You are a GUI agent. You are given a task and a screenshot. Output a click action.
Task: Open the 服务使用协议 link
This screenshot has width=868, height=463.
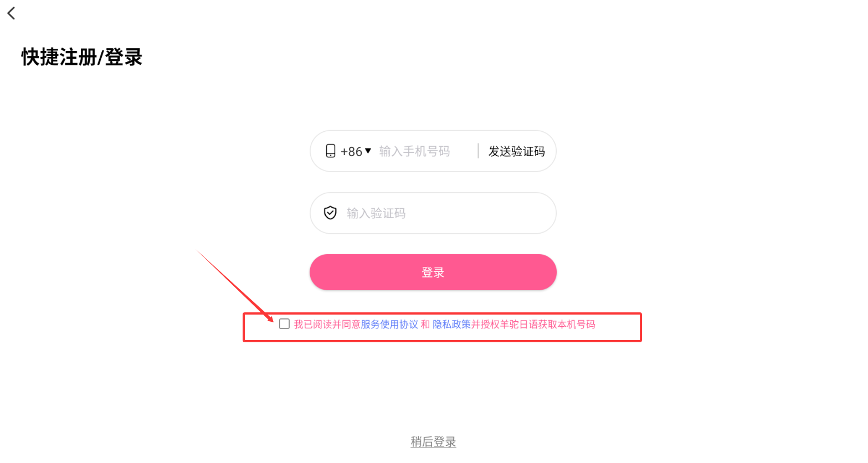(x=389, y=325)
